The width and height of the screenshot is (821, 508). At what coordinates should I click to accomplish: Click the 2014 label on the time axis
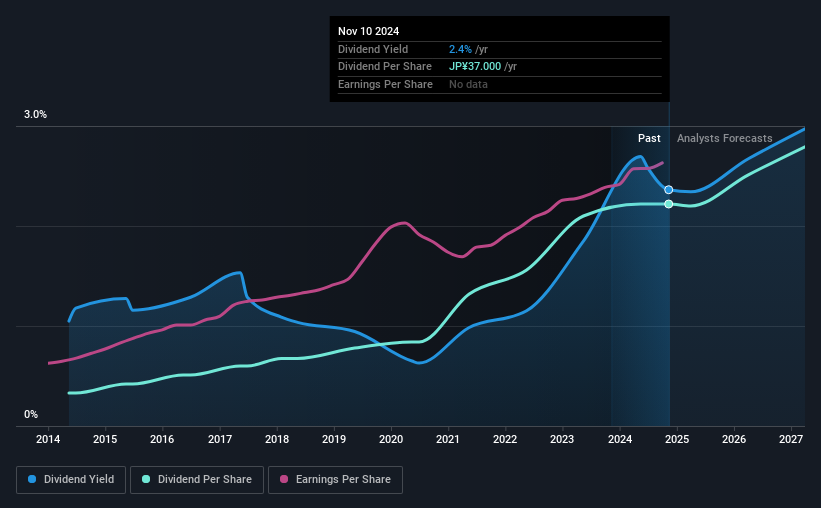coord(48,439)
